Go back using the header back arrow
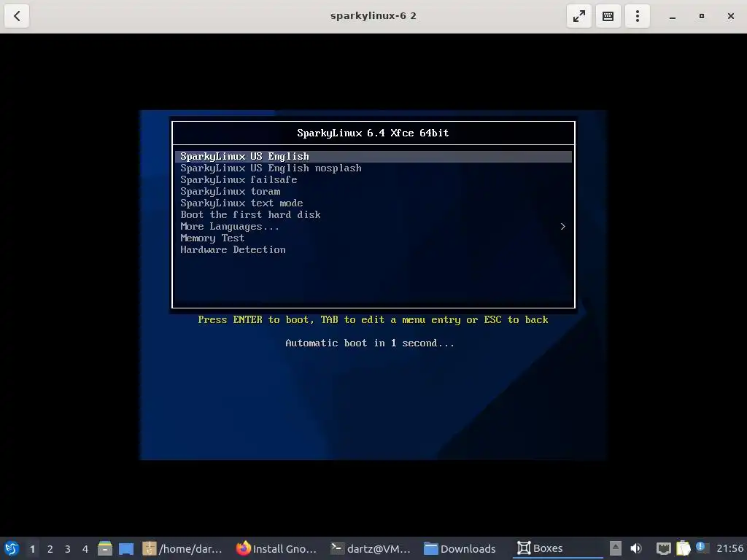747x560 pixels. pyautogui.click(x=17, y=16)
